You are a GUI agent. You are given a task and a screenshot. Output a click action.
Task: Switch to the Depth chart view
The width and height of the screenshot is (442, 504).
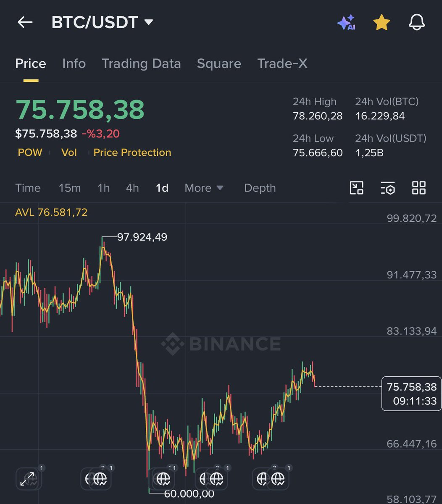(260, 188)
